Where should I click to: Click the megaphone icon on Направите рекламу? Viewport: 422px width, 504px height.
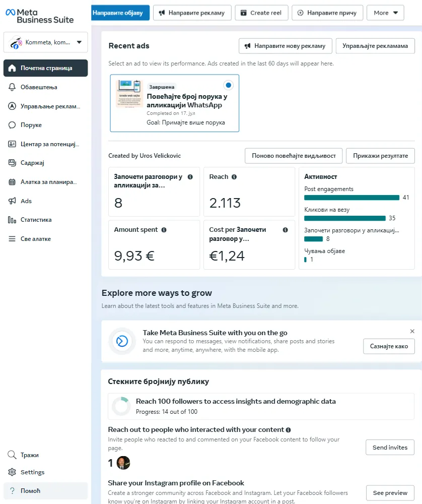coord(162,13)
